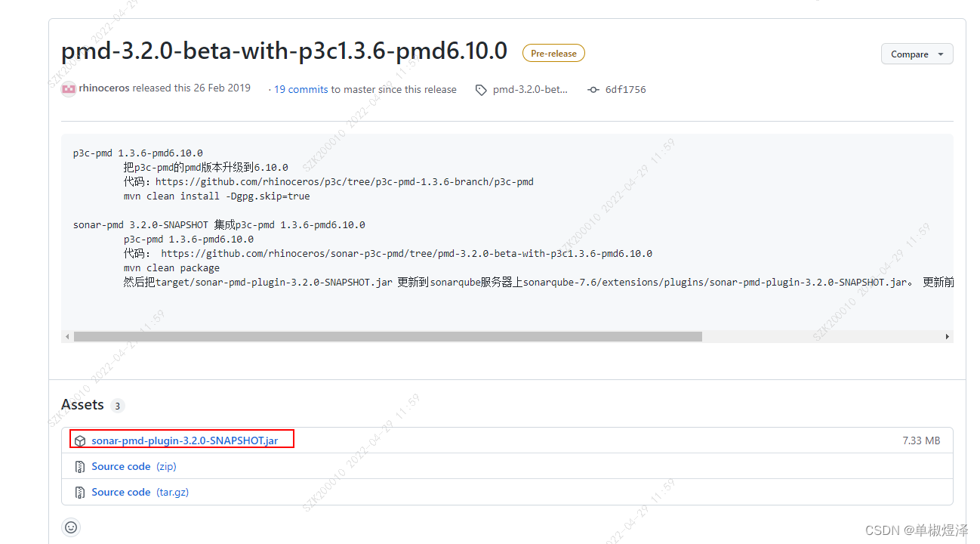Screen dimensions: 980x544
Task: Click file icon beside Source code (tar.gz)
Action: (x=80, y=493)
